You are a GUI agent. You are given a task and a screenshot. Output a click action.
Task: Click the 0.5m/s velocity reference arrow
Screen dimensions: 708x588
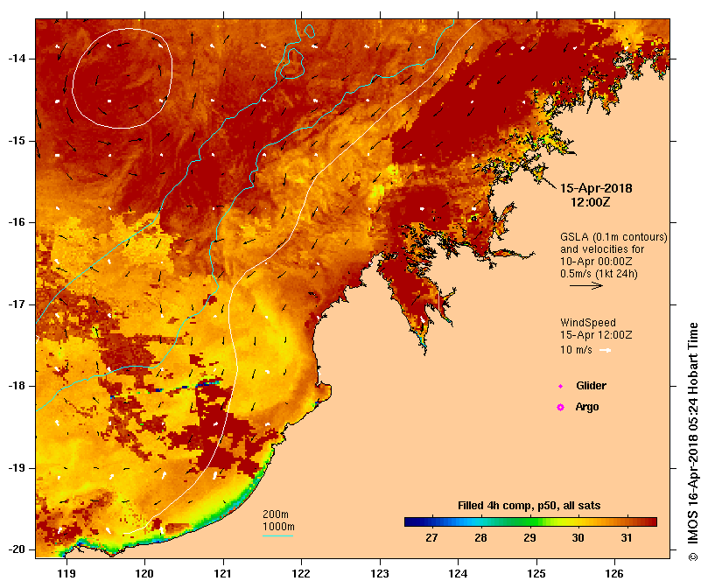[x=586, y=285]
